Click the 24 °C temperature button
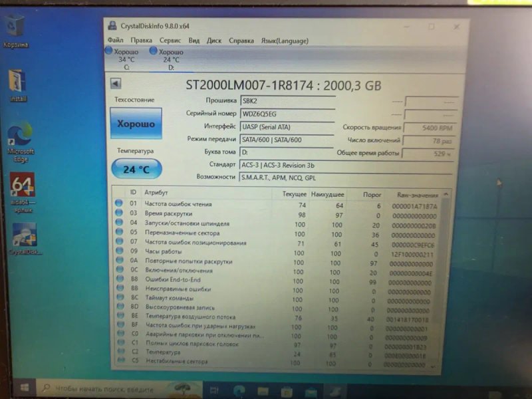The height and width of the screenshot is (399, 532). [x=136, y=169]
